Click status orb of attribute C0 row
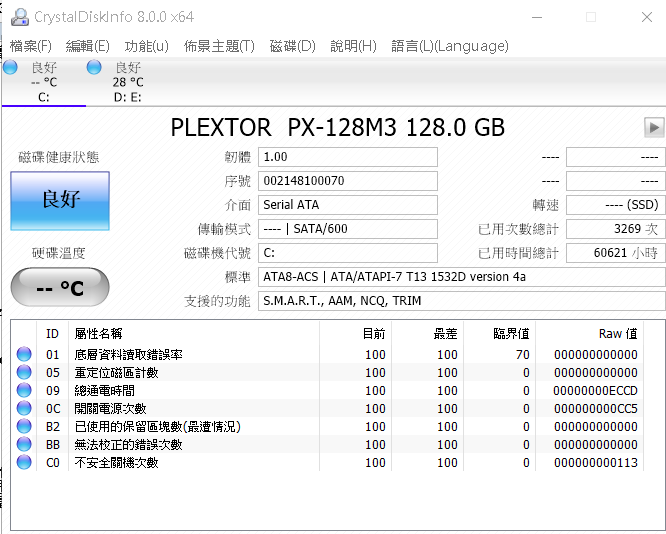This screenshot has width=666, height=534. point(24,462)
